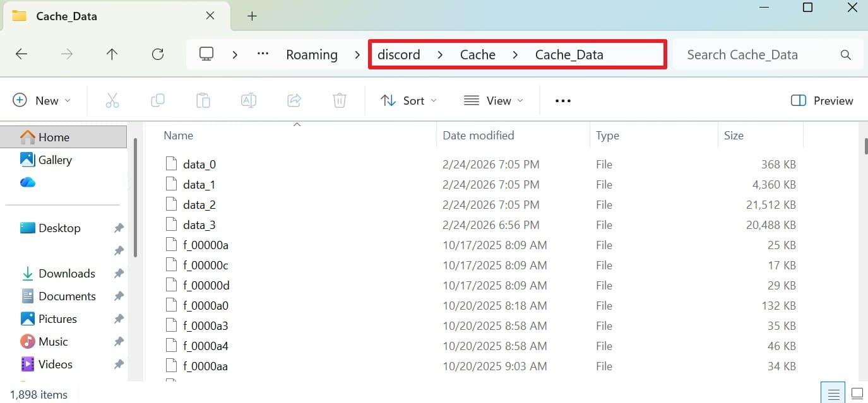Select the Cut icon on the toolbar
The width and height of the screenshot is (868, 403).
point(112,100)
